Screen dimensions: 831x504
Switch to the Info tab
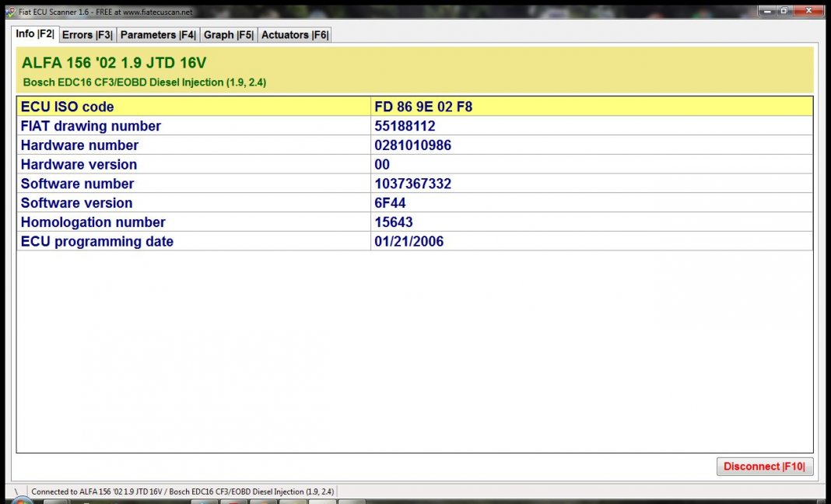(35, 34)
